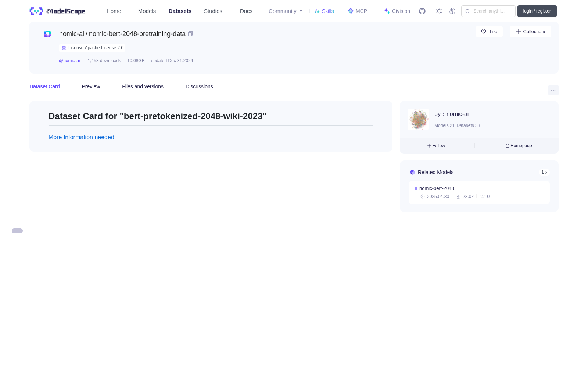The width and height of the screenshot is (588, 368).
Task: Click the License: Apache License 2.0 tag
Action: (92, 48)
